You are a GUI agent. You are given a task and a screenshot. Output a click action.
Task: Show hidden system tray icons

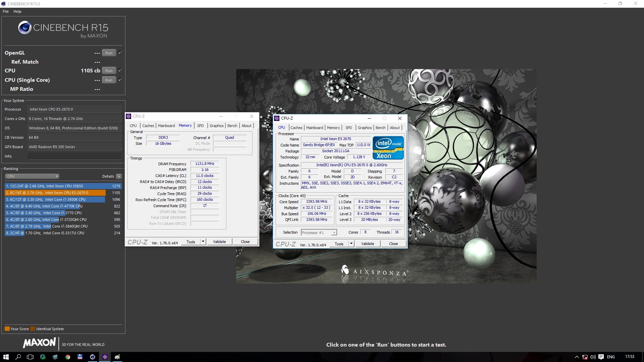click(577, 357)
